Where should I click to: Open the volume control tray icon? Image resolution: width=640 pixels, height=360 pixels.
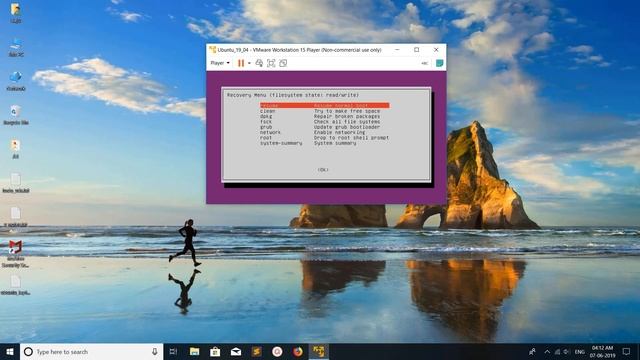(567, 351)
